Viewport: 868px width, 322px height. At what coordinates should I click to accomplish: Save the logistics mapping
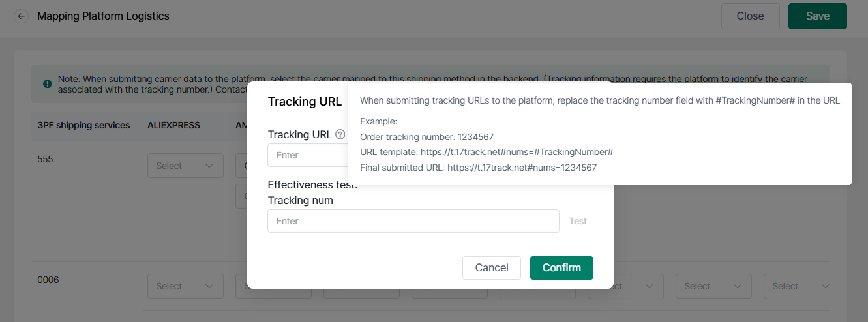pos(817,16)
